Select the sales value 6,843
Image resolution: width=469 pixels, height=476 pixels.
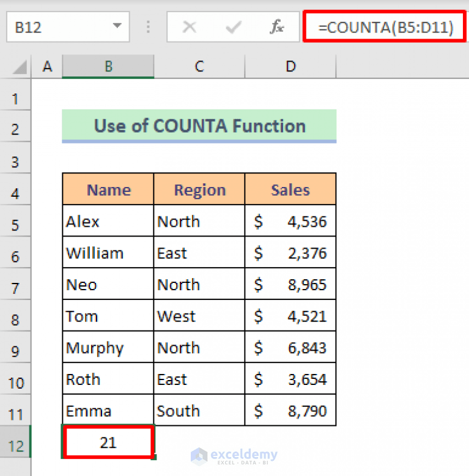[x=290, y=347]
